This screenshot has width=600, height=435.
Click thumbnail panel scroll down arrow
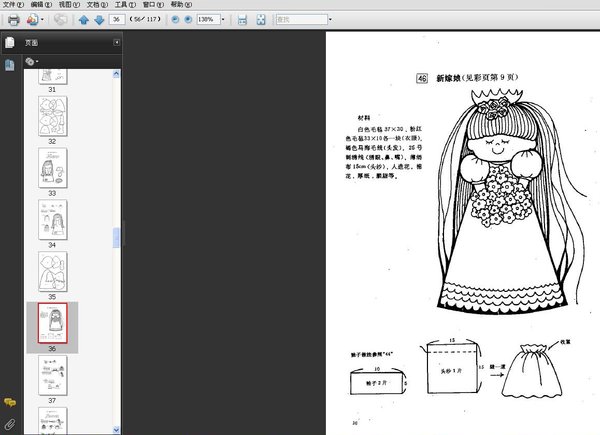[116, 430]
